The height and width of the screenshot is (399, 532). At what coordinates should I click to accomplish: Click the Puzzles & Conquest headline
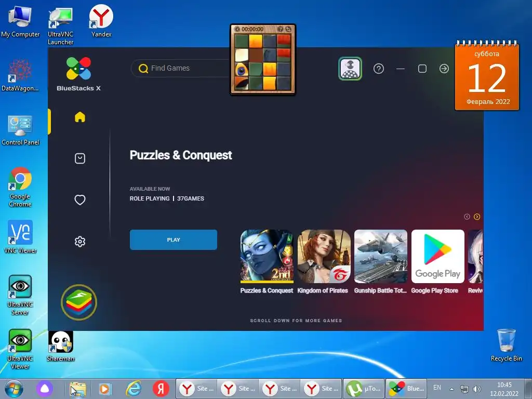[x=181, y=155]
